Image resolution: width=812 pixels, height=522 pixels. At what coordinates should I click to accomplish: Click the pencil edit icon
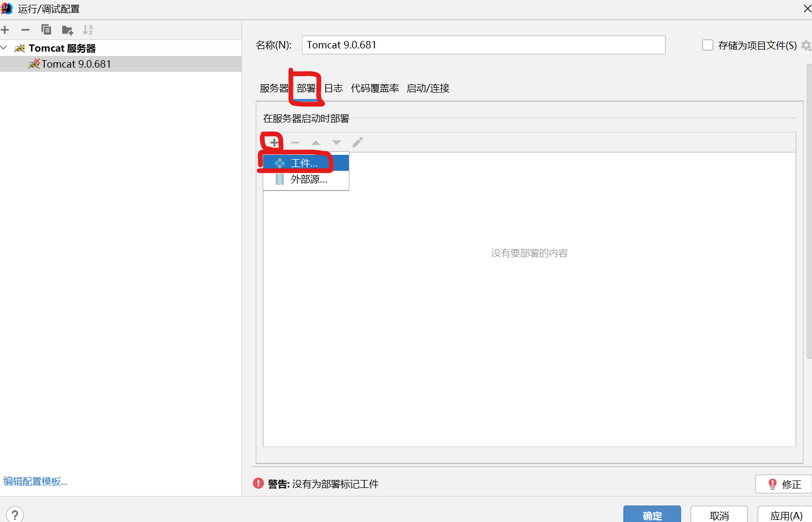click(357, 143)
